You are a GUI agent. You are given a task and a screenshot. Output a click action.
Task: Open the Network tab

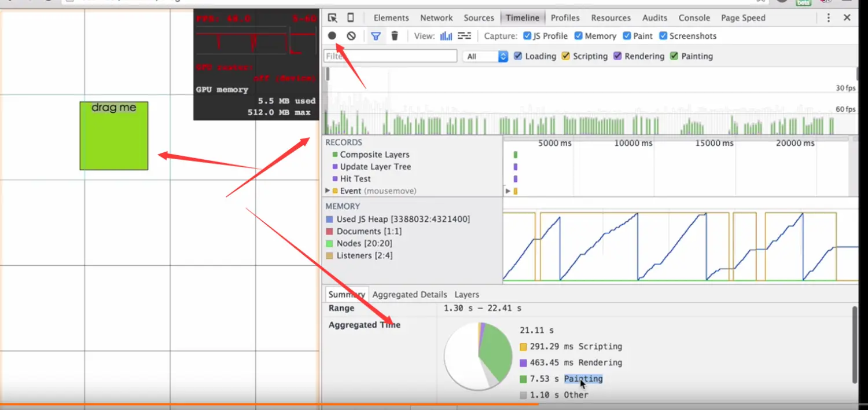pos(436,18)
